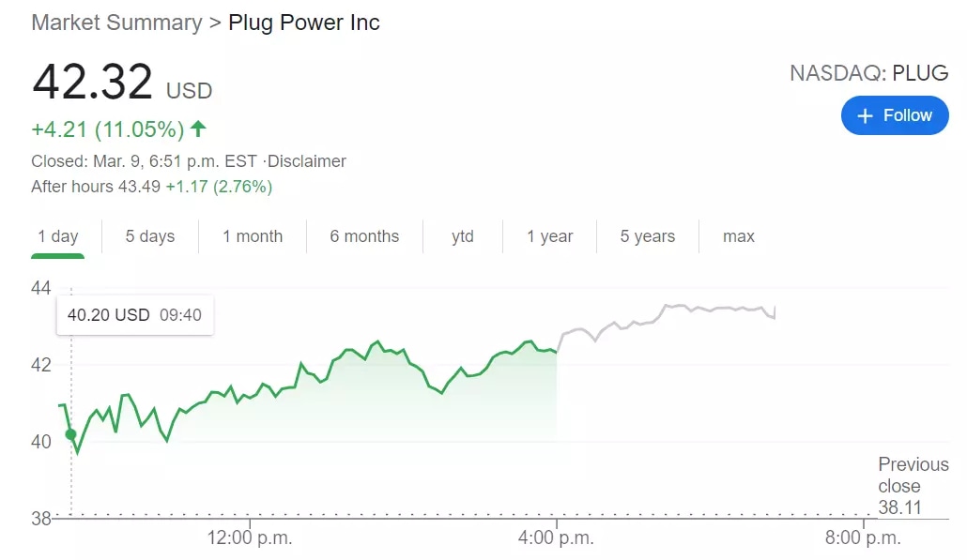The image size is (967, 560).
Task: Click the 40.20 USD price tooltip
Action: click(x=134, y=315)
